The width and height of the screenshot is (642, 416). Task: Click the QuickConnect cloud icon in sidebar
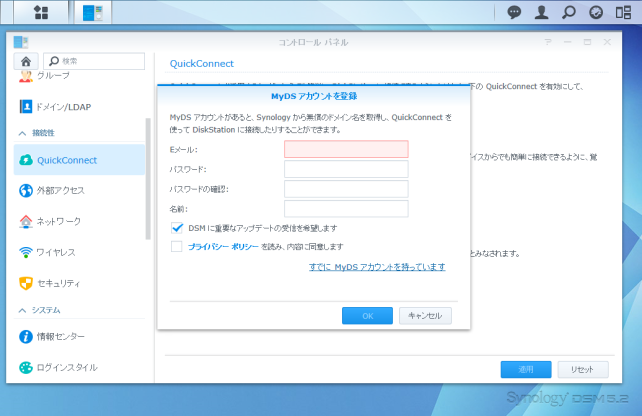(26, 160)
